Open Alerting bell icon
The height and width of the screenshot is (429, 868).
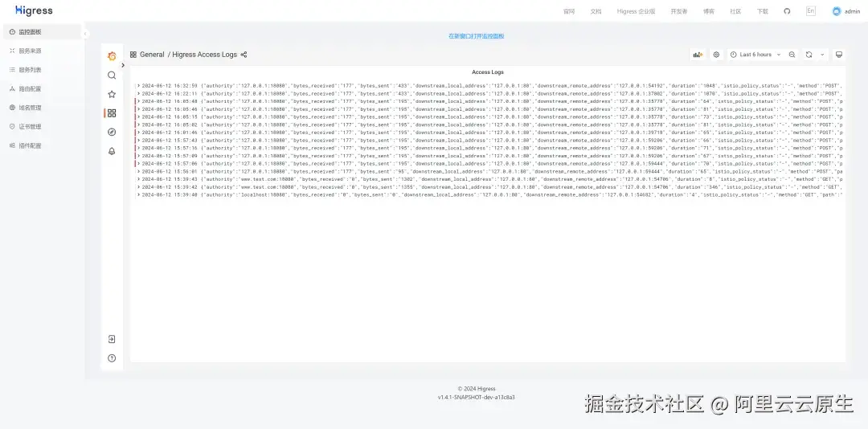(x=112, y=151)
